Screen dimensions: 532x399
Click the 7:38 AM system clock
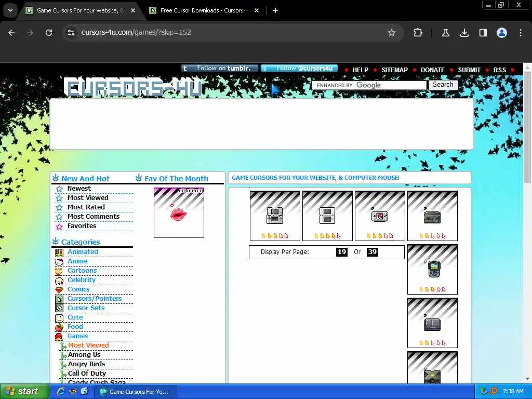click(x=513, y=392)
